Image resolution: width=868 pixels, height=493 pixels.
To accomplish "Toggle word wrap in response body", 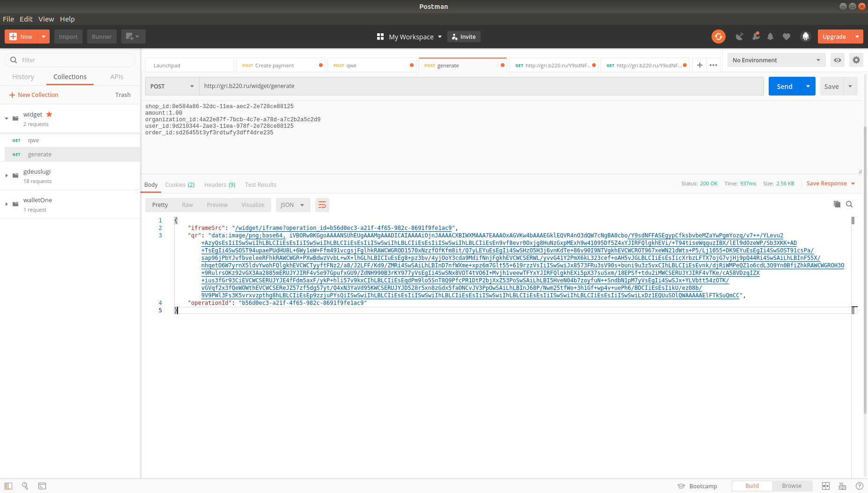I will coord(322,205).
